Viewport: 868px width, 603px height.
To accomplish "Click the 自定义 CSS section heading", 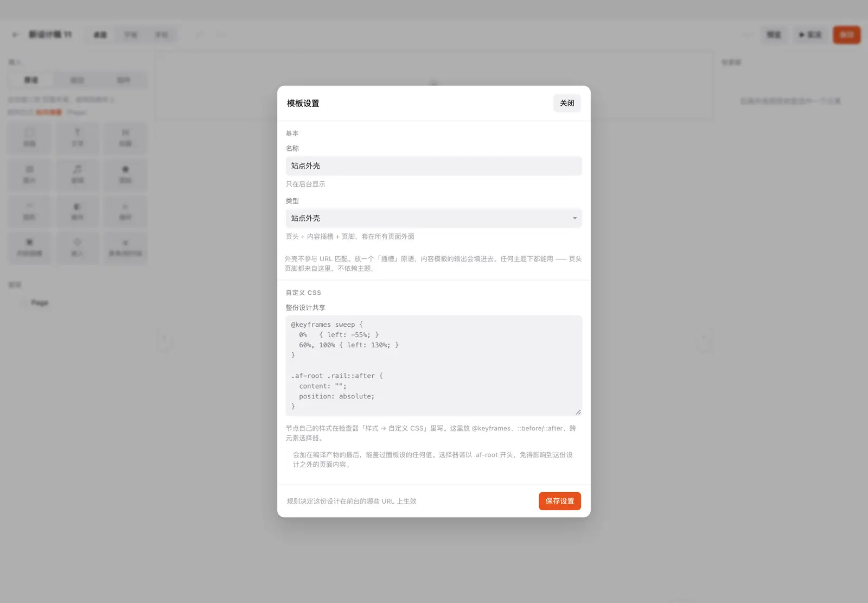I will 303,293.
